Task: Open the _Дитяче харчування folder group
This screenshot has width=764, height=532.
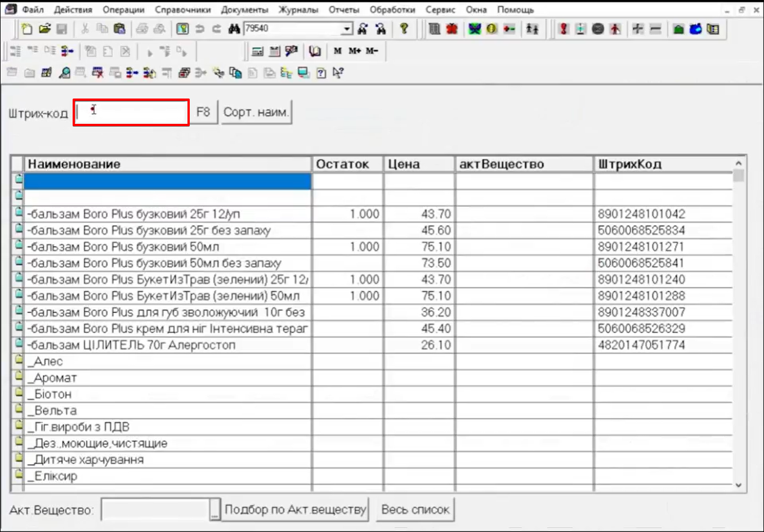Action: pyautogui.click(x=88, y=459)
